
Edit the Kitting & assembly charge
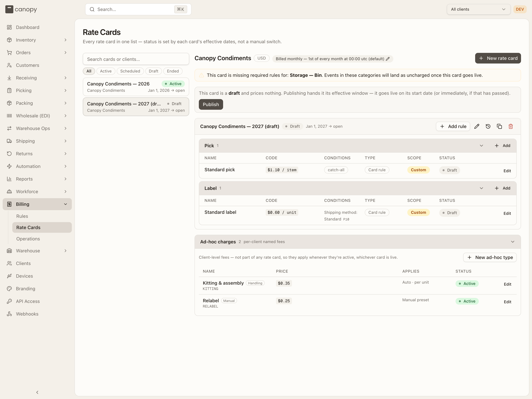point(507,284)
